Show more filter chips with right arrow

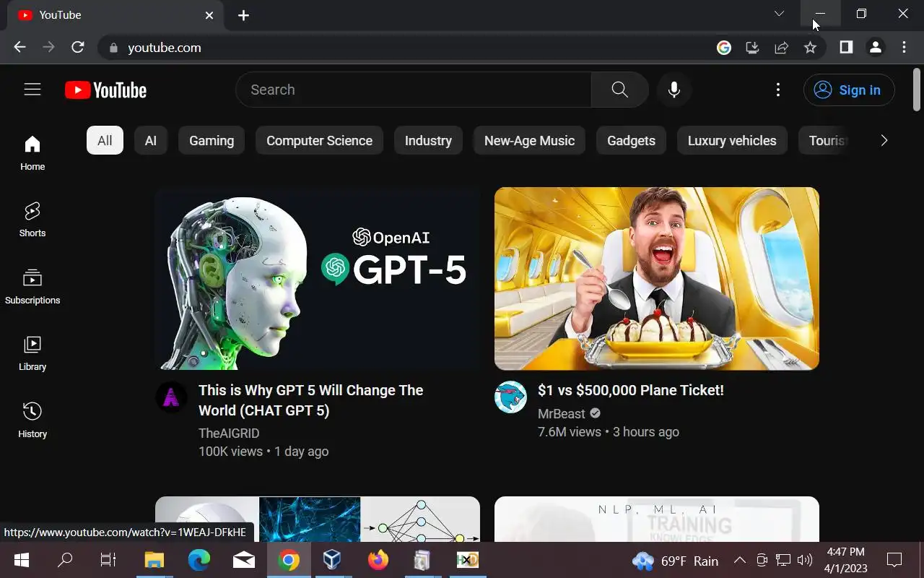click(x=884, y=140)
